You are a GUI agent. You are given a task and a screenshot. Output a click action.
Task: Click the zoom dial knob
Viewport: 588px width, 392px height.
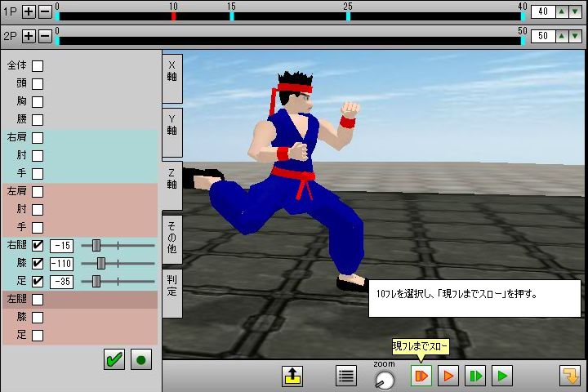tap(385, 381)
